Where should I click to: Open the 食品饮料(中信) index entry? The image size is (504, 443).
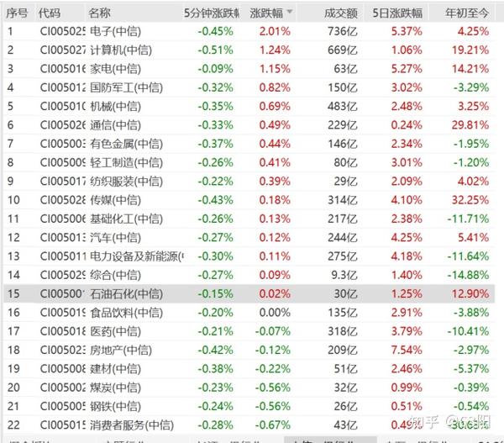126,313
